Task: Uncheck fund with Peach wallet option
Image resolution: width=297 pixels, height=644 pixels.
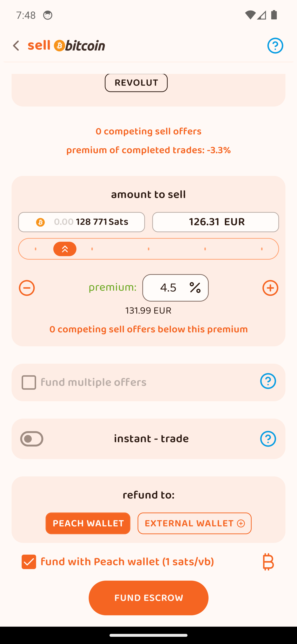Action: [x=29, y=562]
